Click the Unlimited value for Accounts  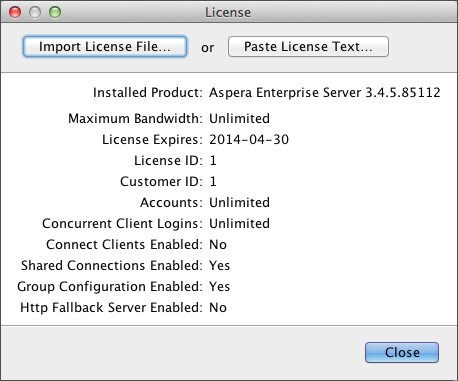click(x=239, y=203)
